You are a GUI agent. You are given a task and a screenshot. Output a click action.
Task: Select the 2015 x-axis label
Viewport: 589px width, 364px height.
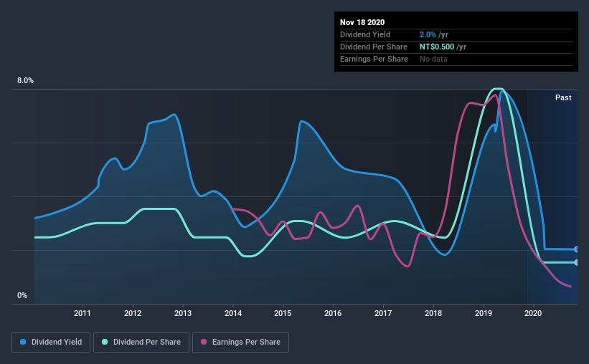tap(283, 313)
